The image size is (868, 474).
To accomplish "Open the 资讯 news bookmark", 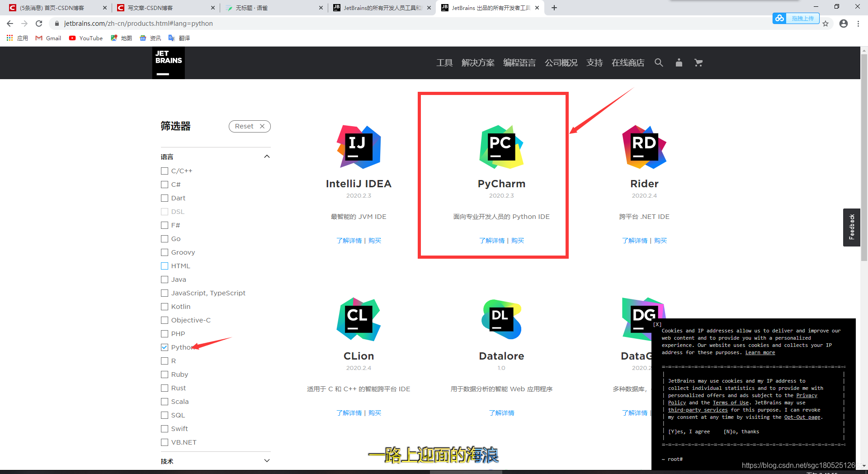I will point(151,38).
